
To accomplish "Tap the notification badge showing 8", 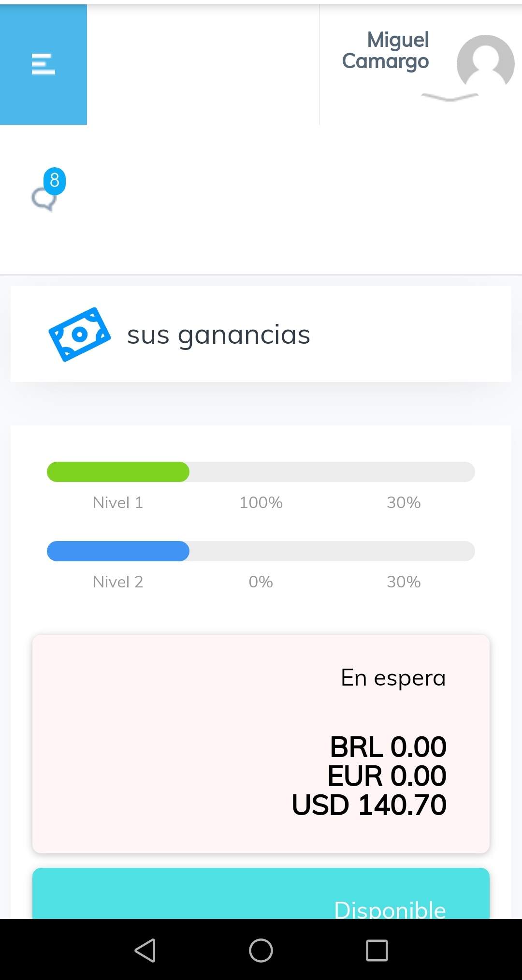I will pos(55,180).
